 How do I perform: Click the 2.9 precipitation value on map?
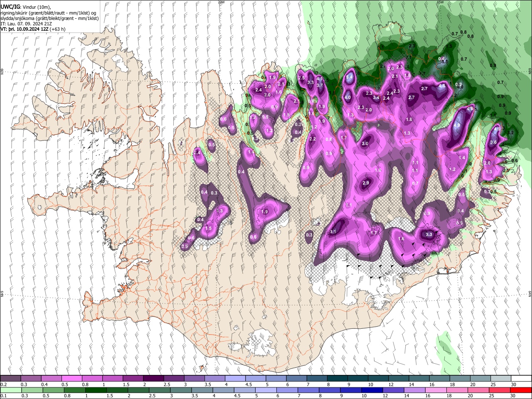(x=366, y=183)
